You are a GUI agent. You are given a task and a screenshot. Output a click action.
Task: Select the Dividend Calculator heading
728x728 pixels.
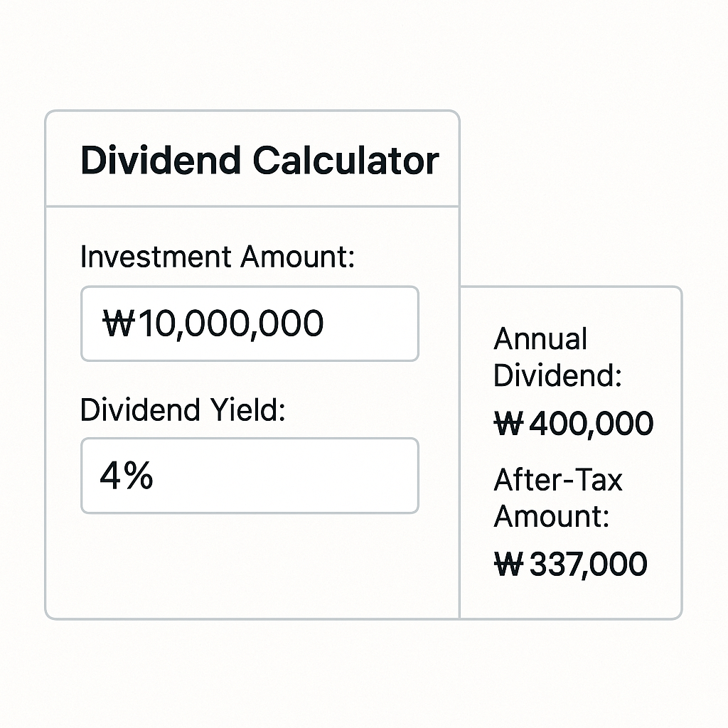click(x=259, y=161)
